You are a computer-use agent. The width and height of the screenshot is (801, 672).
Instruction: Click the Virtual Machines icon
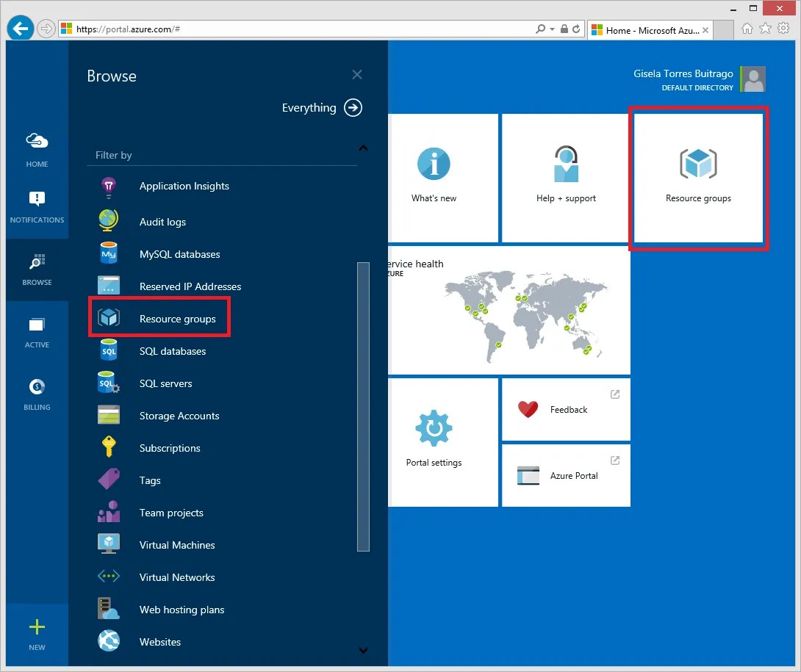[x=109, y=545]
